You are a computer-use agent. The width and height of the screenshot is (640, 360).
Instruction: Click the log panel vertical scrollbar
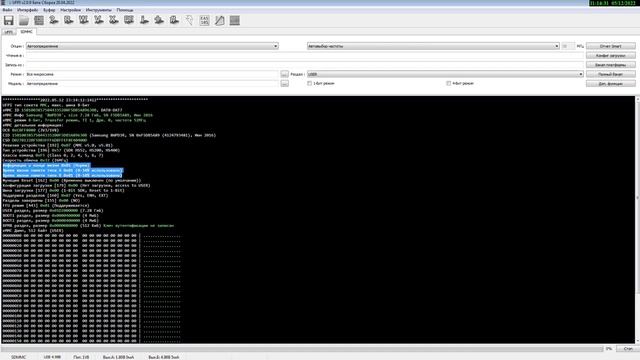638,220
